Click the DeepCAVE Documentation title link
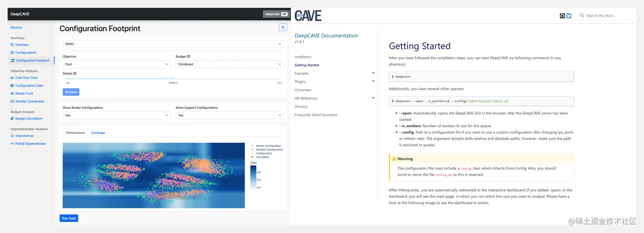The width and height of the screenshot is (644, 233). (x=326, y=36)
